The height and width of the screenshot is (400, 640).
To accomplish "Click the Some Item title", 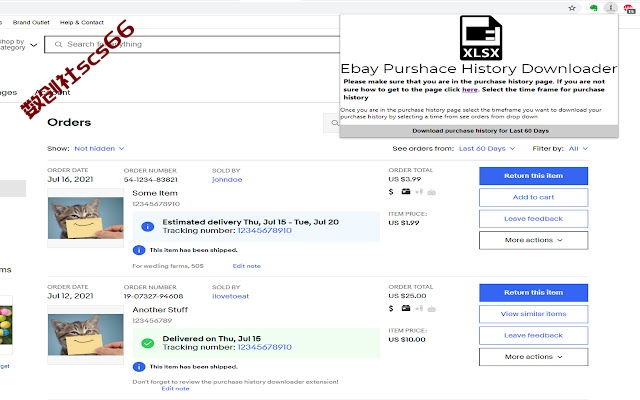I will 155,193.
